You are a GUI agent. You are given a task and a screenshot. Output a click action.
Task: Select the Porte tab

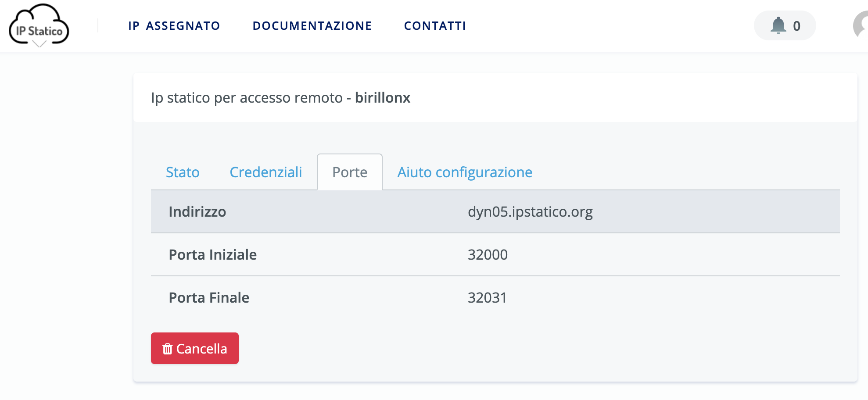click(x=350, y=172)
